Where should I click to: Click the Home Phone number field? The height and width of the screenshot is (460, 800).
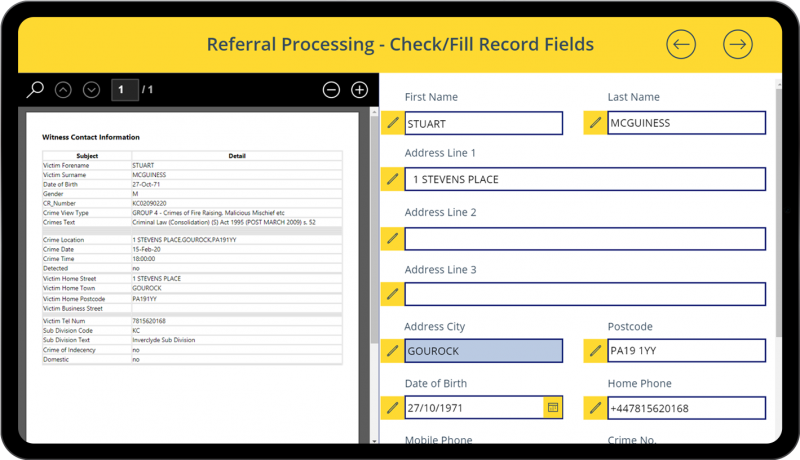(686, 408)
